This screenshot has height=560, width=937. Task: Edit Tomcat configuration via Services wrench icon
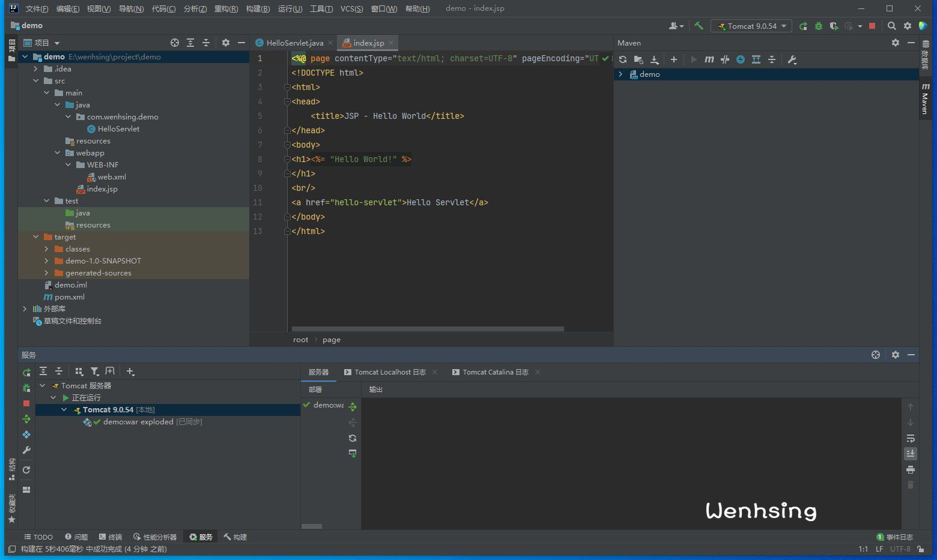[x=26, y=450]
